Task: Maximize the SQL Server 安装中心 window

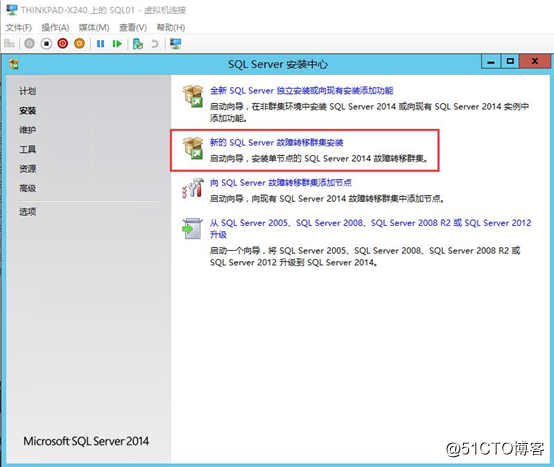Action: 510,61
